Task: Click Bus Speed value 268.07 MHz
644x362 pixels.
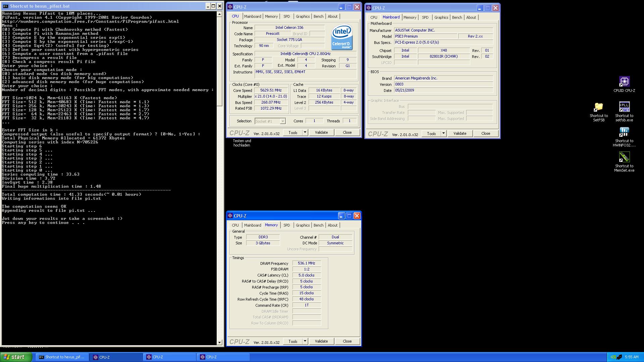Action: click(271, 103)
